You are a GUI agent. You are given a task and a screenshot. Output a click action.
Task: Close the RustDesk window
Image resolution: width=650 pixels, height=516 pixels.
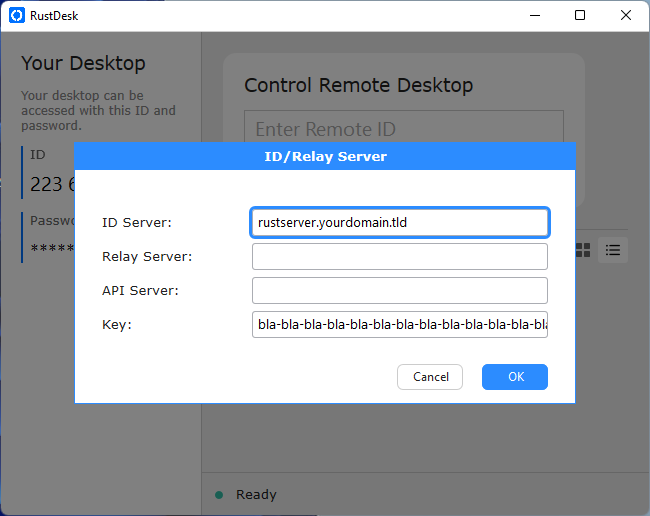(x=626, y=16)
